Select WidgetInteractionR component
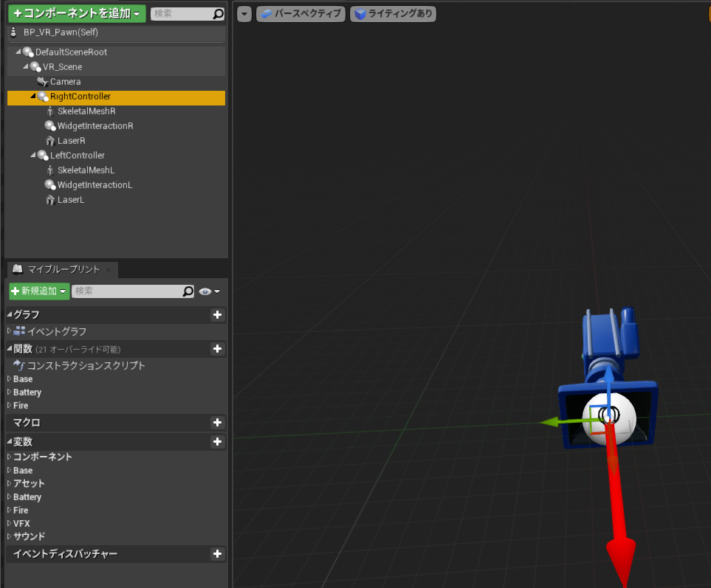The height and width of the screenshot is (588, 711). (x=95, y=126)
